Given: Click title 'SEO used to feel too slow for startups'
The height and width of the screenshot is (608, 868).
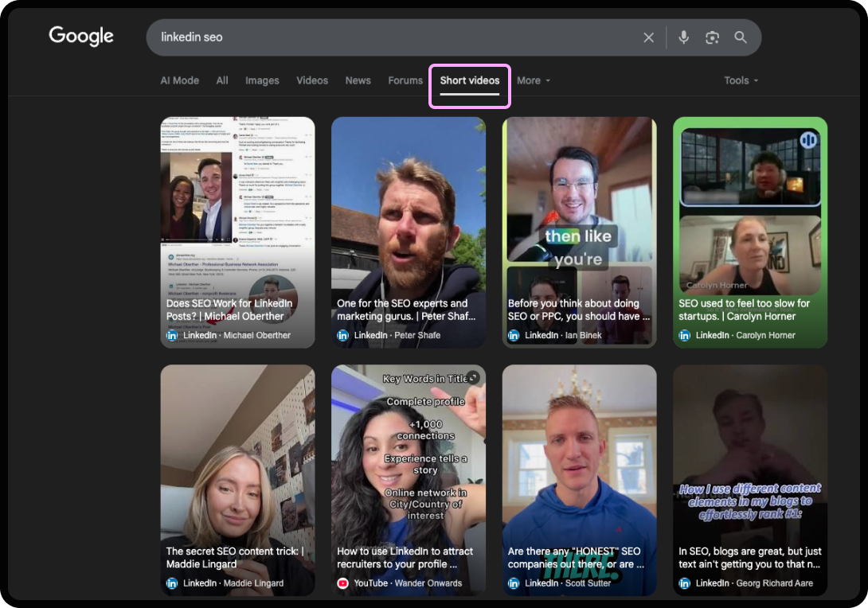Looking at the screenshot, I should 744,310.
